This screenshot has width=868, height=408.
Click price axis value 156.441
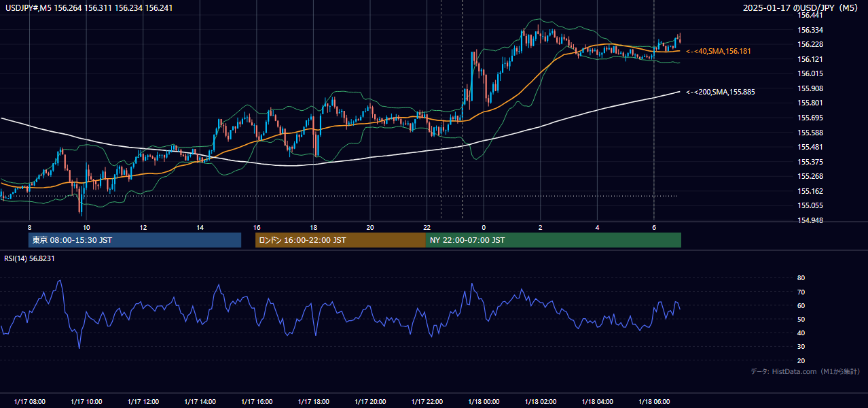(x=810, y=15)
